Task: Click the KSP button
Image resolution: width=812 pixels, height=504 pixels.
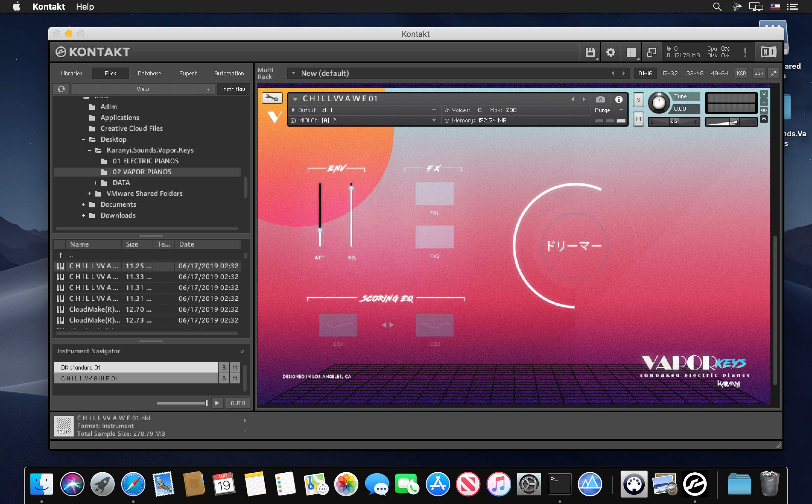Action: click(741, 73)
